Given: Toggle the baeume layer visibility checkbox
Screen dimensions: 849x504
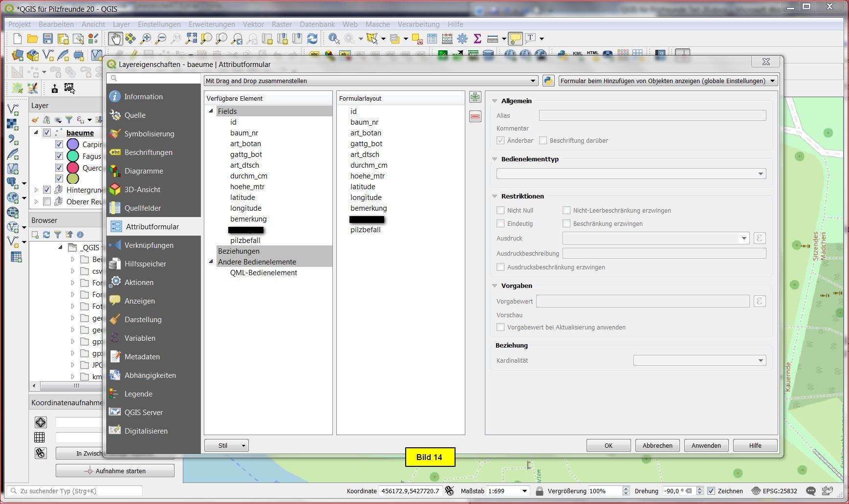Looking at the screenshot, I should 47,132.
